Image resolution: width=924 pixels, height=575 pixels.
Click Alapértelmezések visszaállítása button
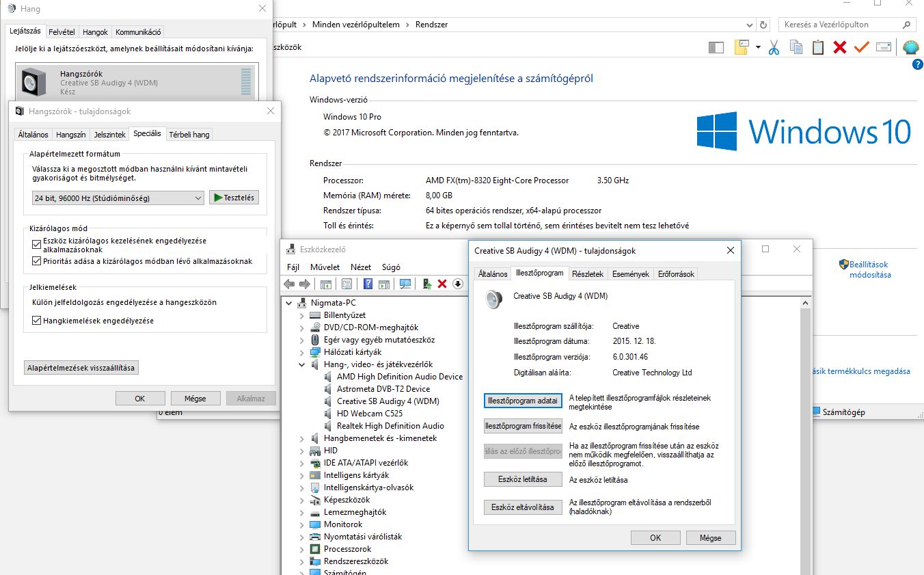81,368
